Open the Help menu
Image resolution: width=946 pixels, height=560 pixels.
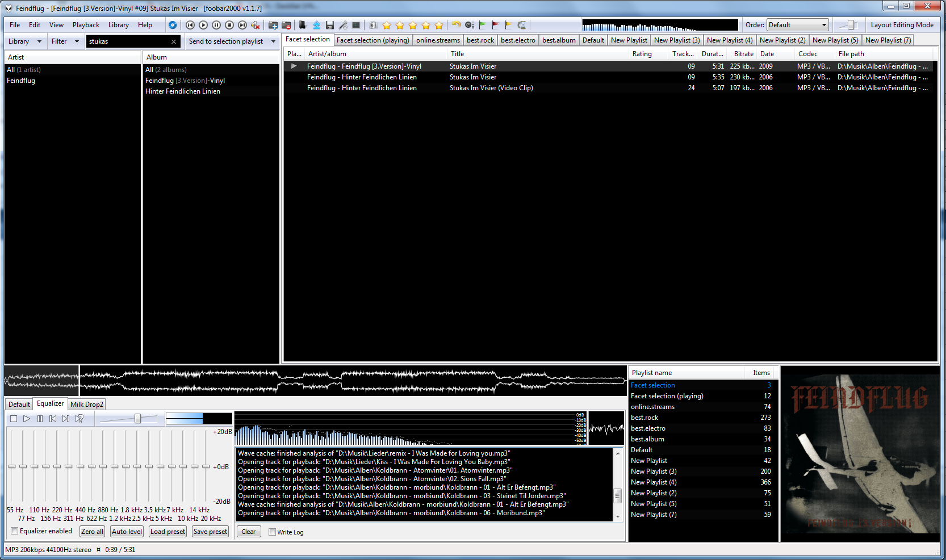(x=145, y=25)
